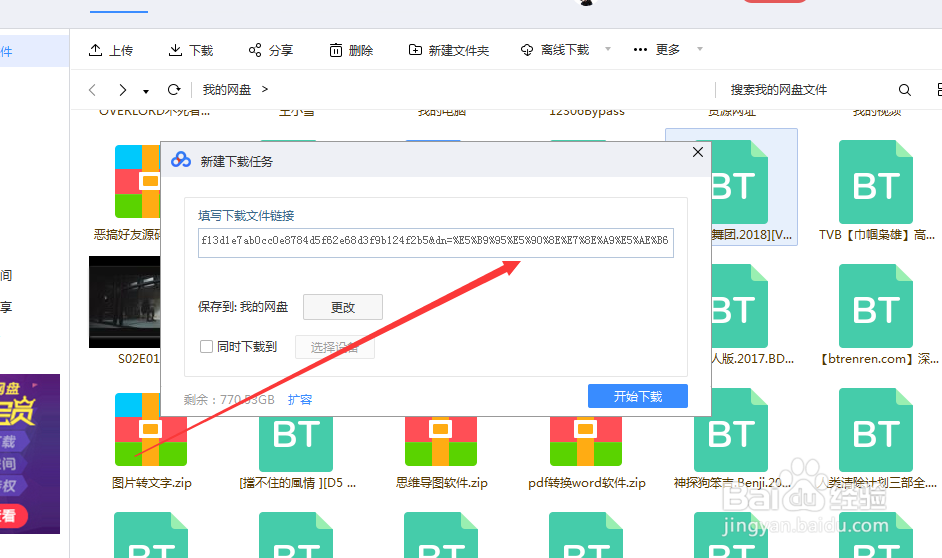Viewport: 942px width, 558px height.
Task: Click the 扩容 expand capacity link
Action: point(300,399)
